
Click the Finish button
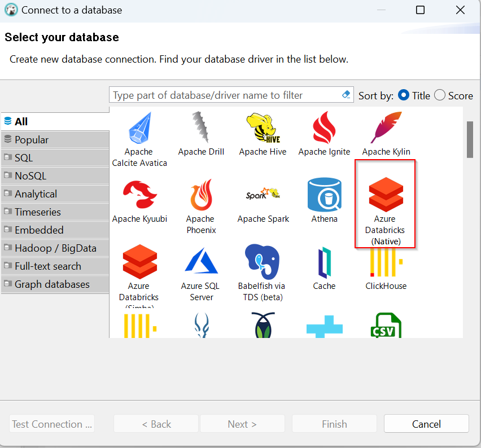pos(334,424)
